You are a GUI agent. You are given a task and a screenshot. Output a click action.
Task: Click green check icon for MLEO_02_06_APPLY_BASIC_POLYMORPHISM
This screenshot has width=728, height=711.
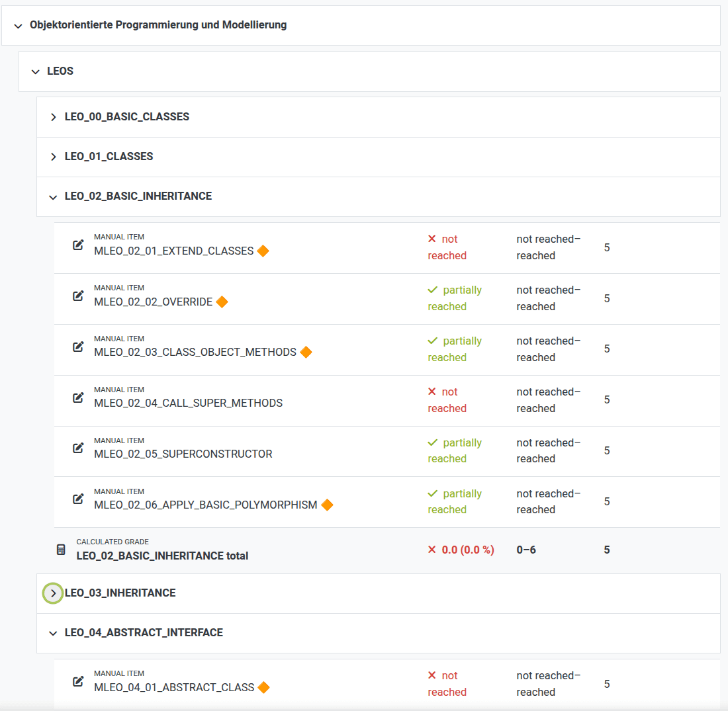tap(433, 494)
